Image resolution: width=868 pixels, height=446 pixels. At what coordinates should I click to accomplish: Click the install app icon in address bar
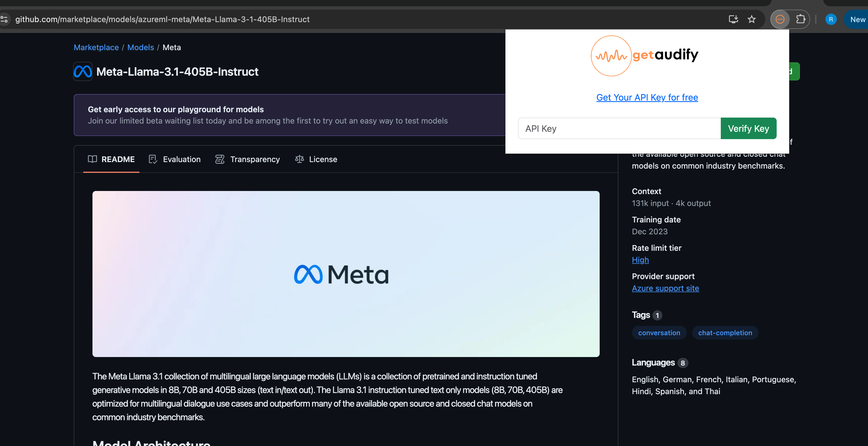click(x=733, y=20)
